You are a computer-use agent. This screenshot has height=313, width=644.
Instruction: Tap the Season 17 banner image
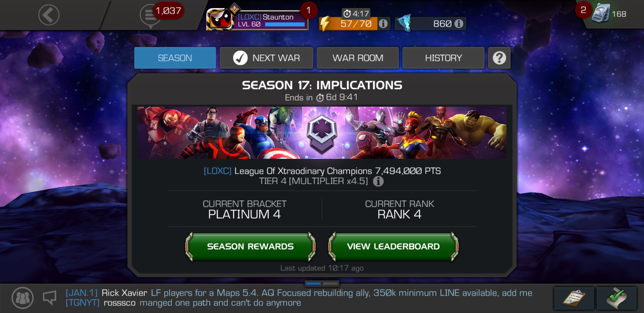pos(322,133)
